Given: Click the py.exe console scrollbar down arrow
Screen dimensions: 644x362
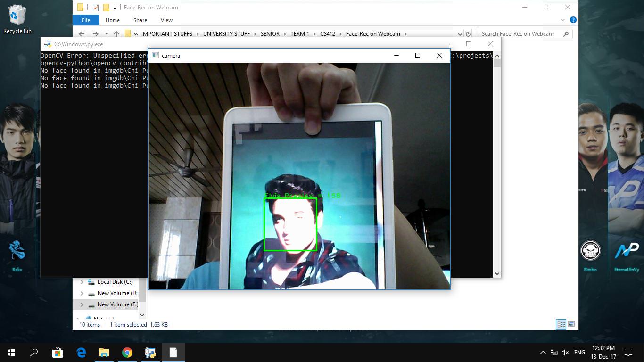Looking at the screenshot, I should pyautogui.click(x=497, y=274).
